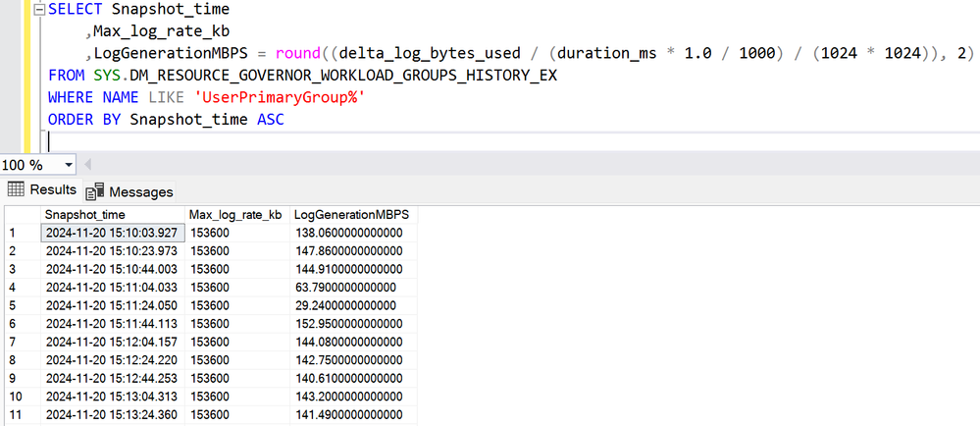Click the 140.61 LogGenerationMBPS value
The image size is (980, 426).
(353, 378)
